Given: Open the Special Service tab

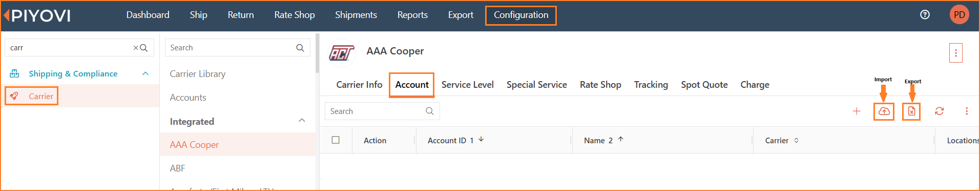Looking at the screenshot, I should click(537, 85).
